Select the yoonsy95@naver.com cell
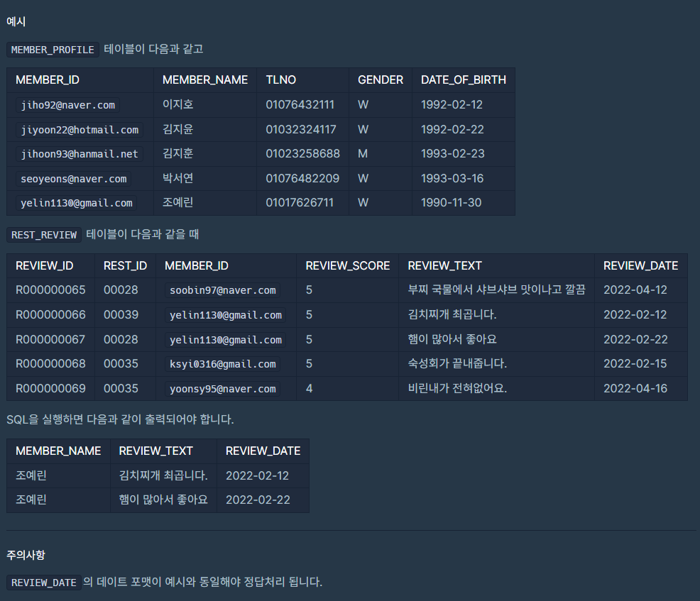The width and height of the screenshot is (700, 601). click(223, 389)
